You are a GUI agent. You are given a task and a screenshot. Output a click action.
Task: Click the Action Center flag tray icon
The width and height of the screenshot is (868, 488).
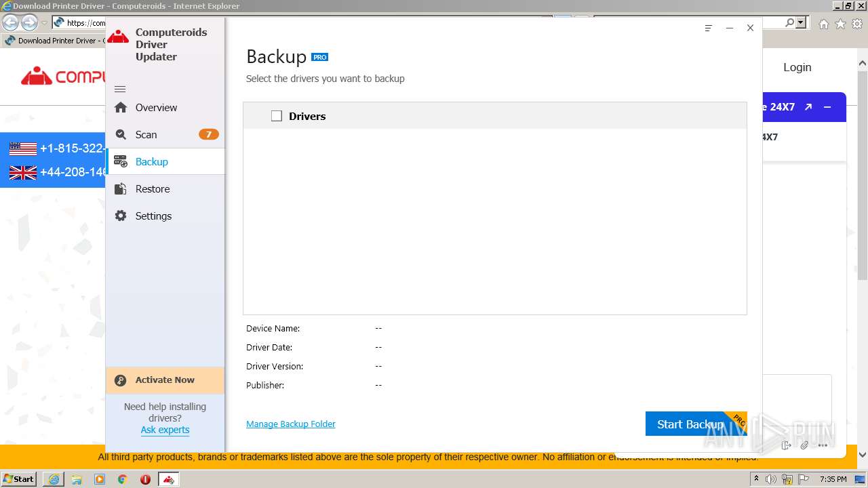pos(804,479)
